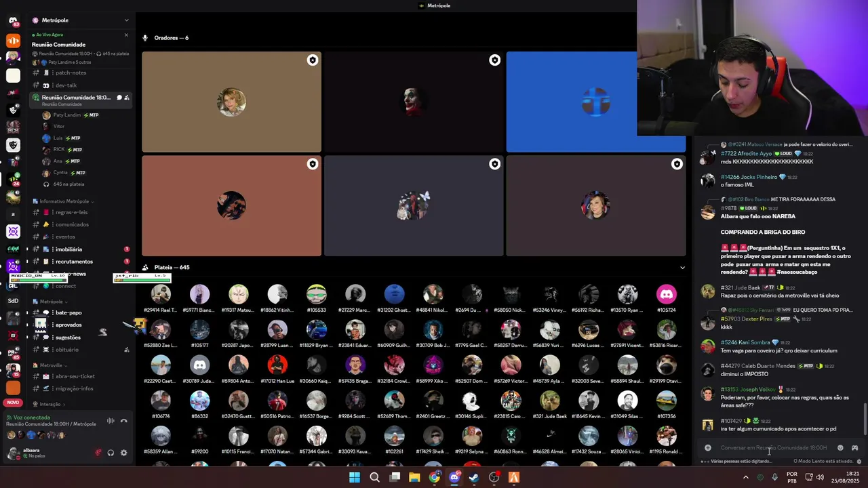The height and width of the screenshot is (488, 868).
Task: Open options on Joker avatar speaker tile
Action: (x=495, y=60)
